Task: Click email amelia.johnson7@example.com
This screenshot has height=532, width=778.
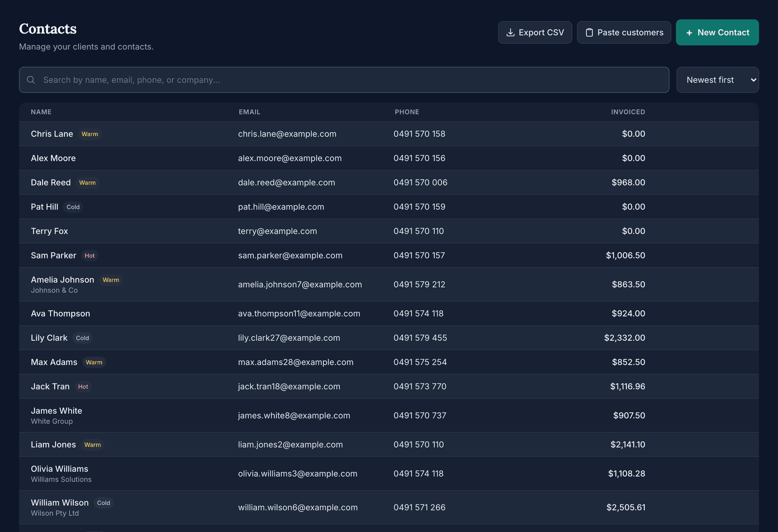Action: tap(300, 284)
